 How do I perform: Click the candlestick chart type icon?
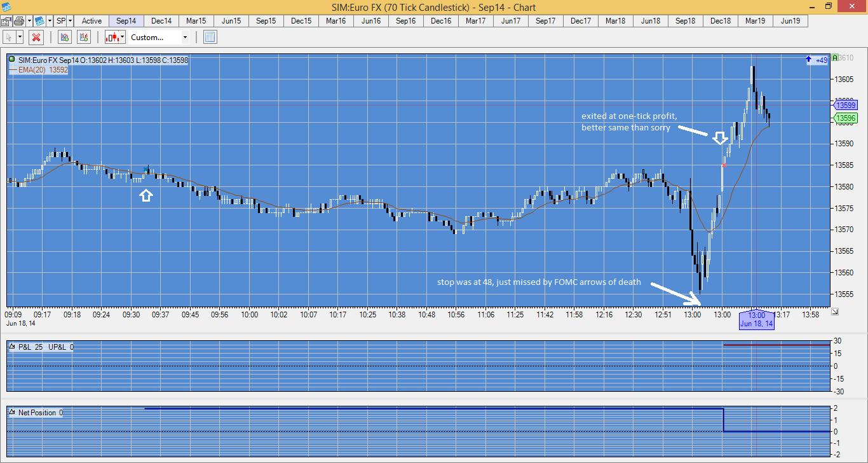pyautogui.click(x=112, y=37)
